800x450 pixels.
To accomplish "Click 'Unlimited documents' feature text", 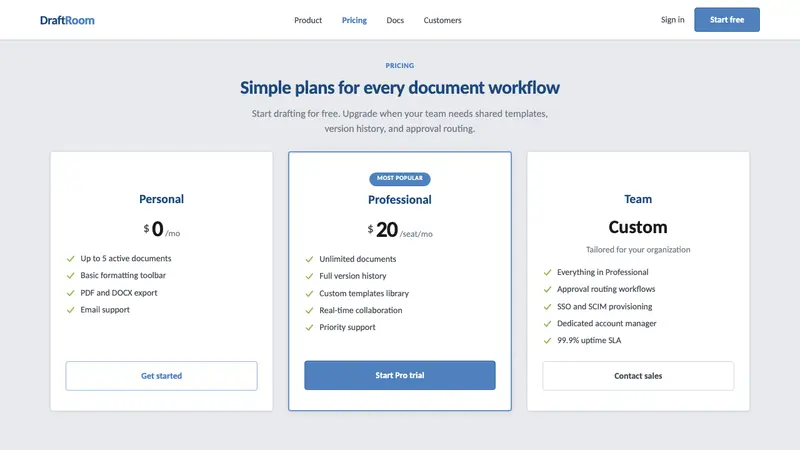I will (x=358, y=259).
